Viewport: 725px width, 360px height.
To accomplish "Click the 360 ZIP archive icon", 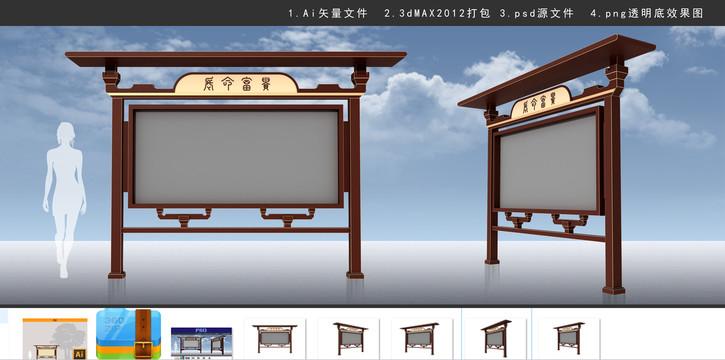I will [x=129, y=334].
